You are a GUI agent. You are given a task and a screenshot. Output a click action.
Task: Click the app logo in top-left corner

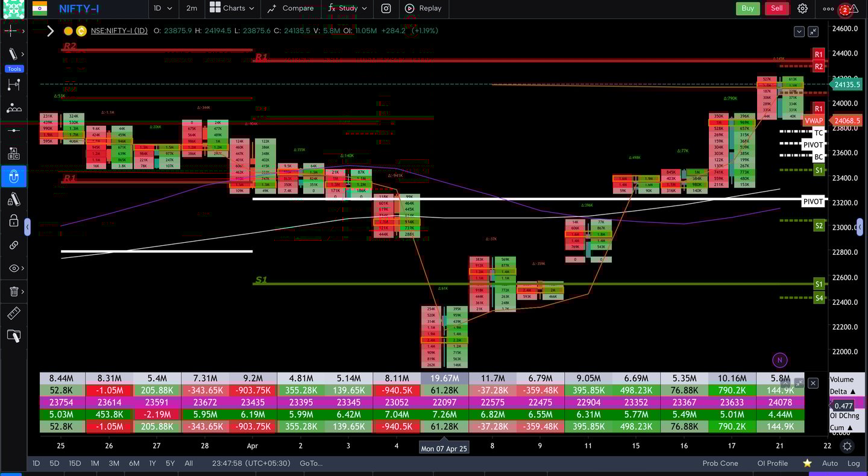(x=13, y=8)
